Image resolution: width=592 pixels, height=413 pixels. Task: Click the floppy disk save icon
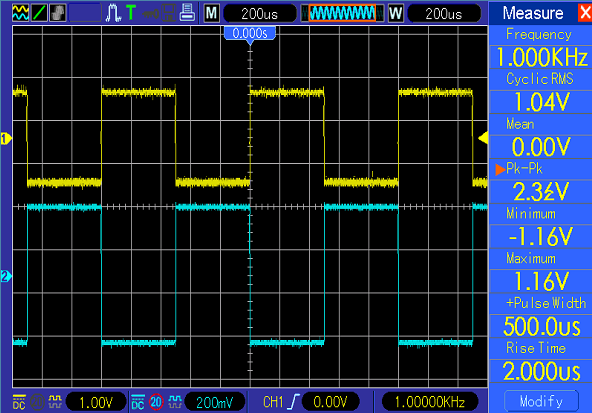tap(169, 13)
